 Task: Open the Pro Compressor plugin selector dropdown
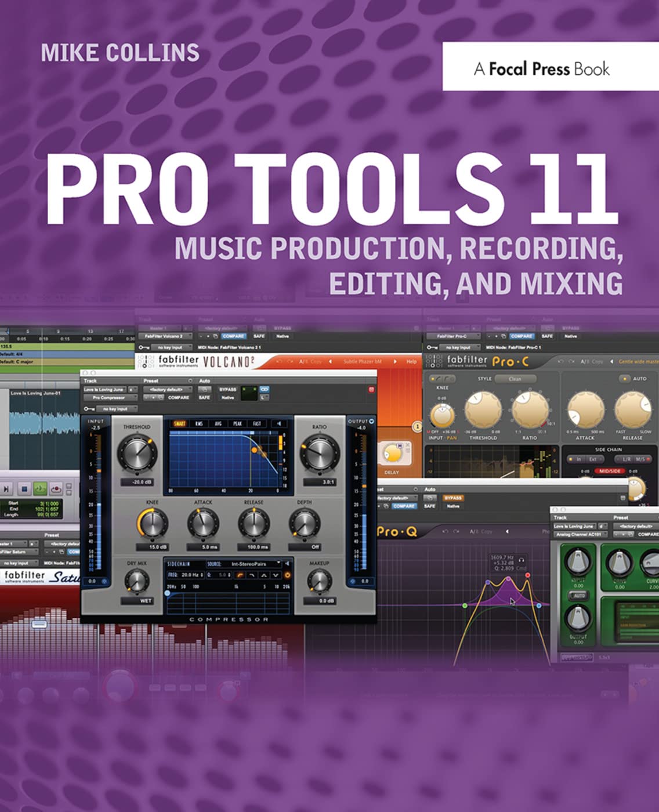[110, 398]
